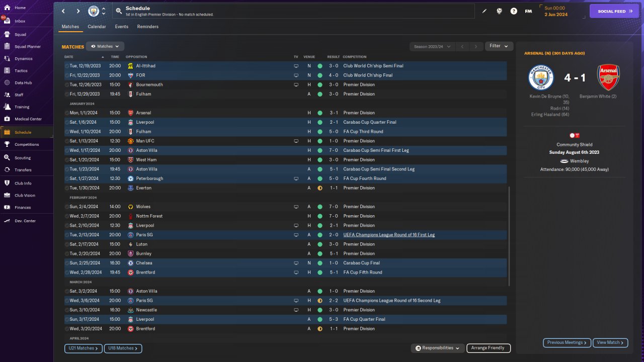Click the Manchester City badge in the top bar
The image size is (644, 362).
[94, 11]
